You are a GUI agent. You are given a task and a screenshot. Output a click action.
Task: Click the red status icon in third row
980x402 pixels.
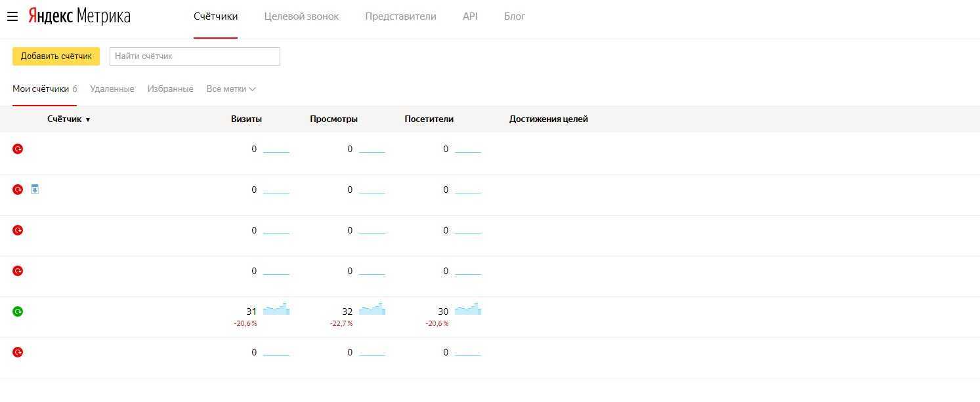coord(18,230)
